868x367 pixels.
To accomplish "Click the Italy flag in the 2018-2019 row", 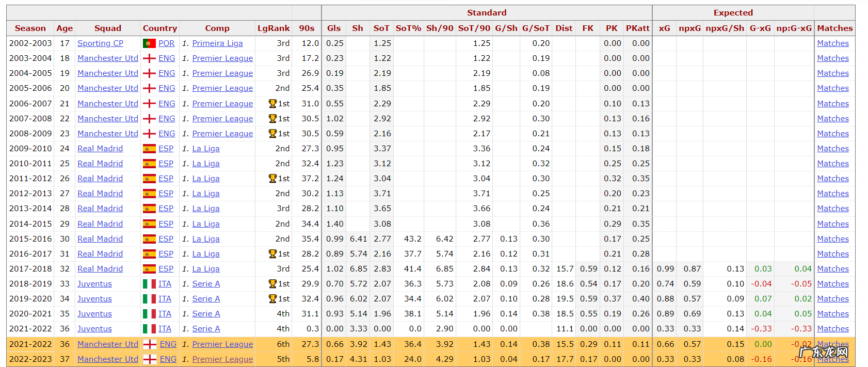I will click(x=149, y=284).
